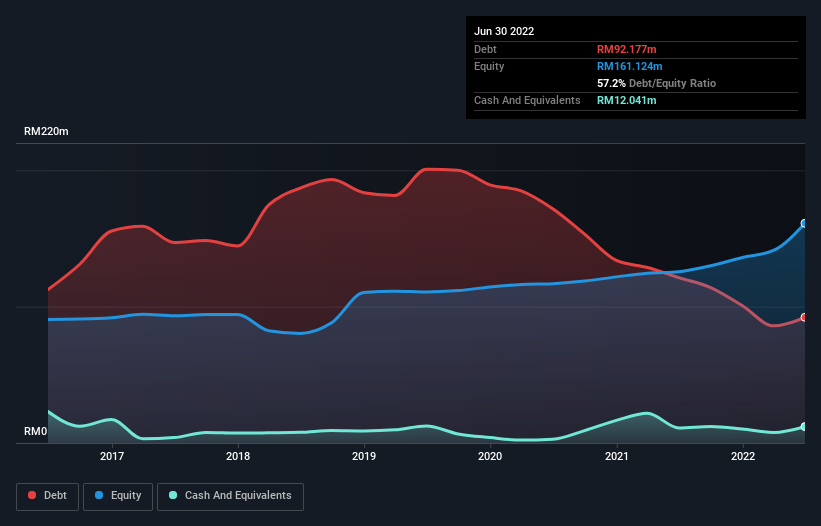Image resolution: width=821 pixels, height=526 pixels.
Task: Toggle the Equity series legend button
Action: click(x=118, y=496)
